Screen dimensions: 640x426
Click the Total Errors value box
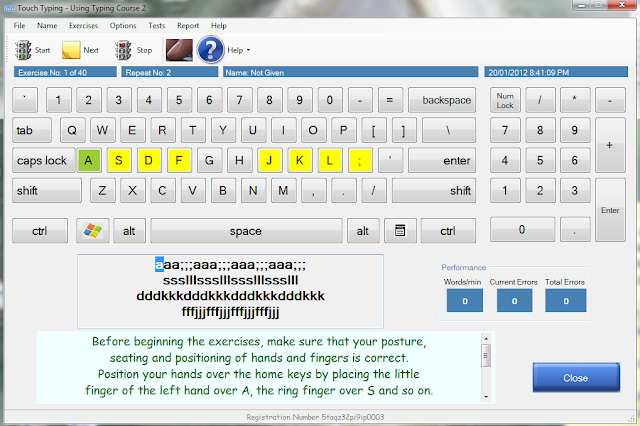click(566, 301)
